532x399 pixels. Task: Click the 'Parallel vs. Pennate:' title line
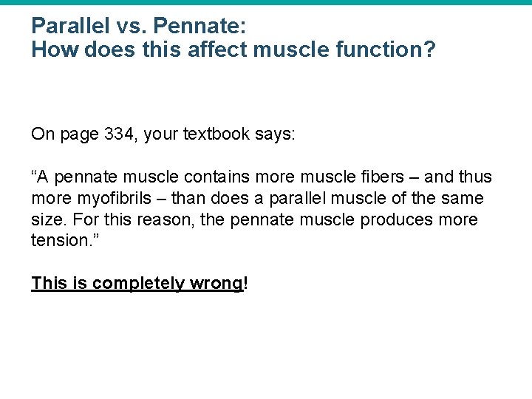coord(138,27)
